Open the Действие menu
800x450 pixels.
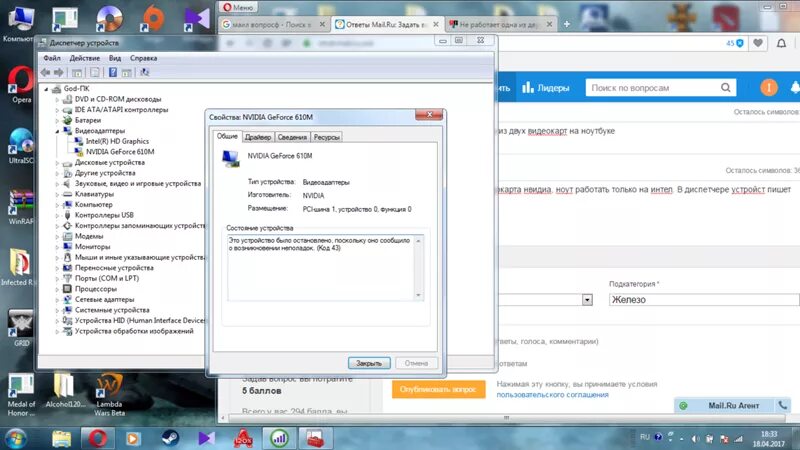pyautogui.click(x=85, y=58)
